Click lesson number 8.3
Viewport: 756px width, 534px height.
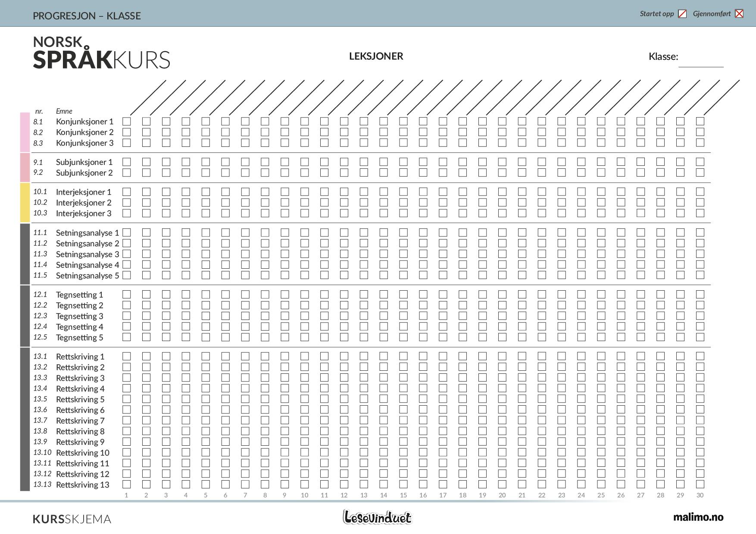(x=38, y=143)
